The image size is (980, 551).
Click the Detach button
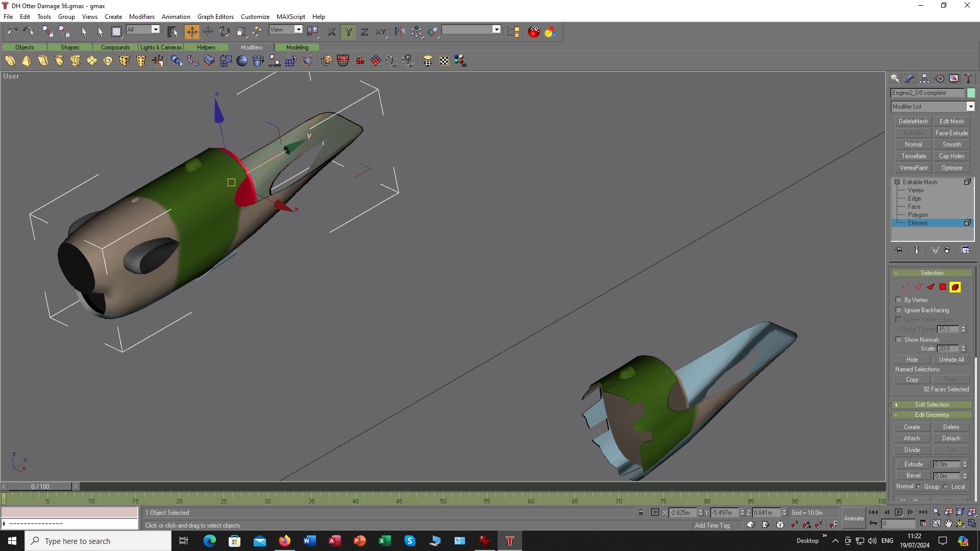tap(951, 438)
